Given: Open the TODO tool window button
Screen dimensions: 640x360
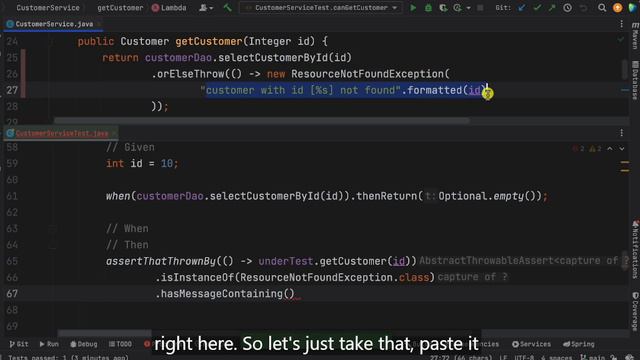Looking at the screenshot, I should [120, 344].
